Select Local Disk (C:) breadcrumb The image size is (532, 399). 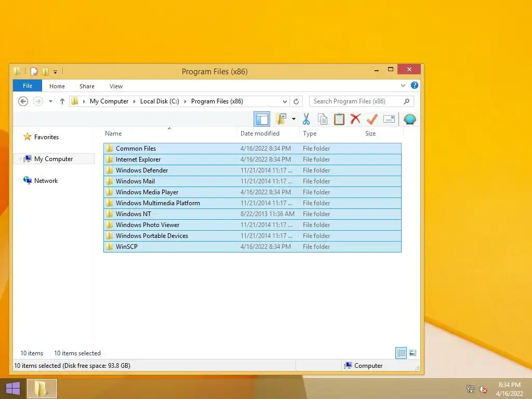159,101
